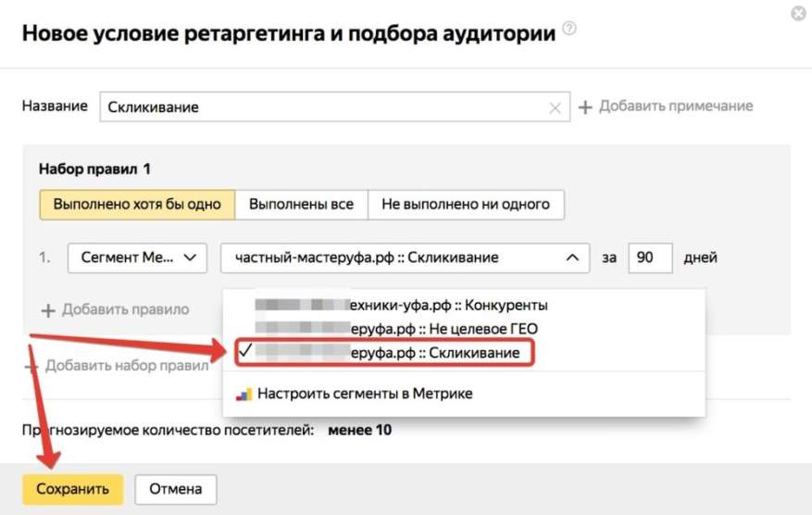Click checkmark beside selected Скликивание segment

[244, 352]
